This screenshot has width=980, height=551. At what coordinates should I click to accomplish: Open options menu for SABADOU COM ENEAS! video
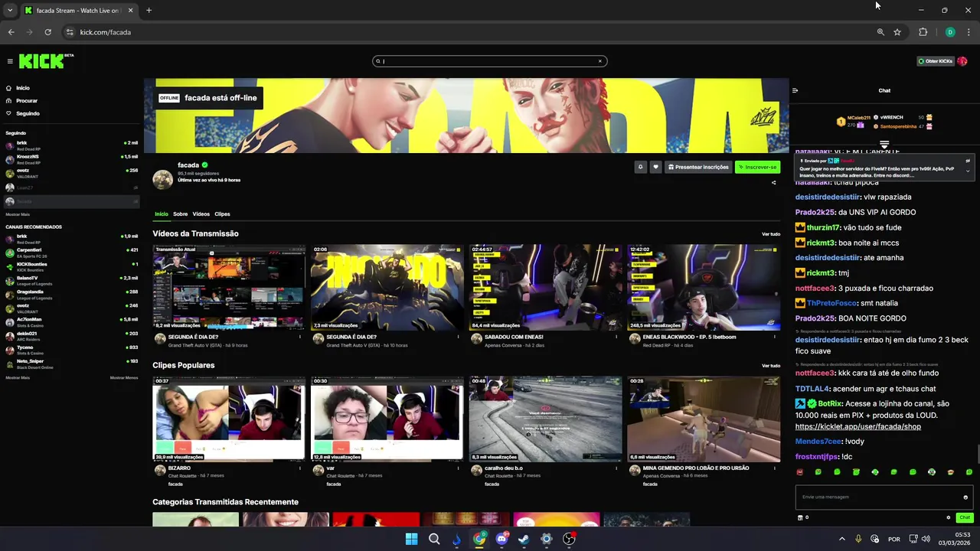616,337
